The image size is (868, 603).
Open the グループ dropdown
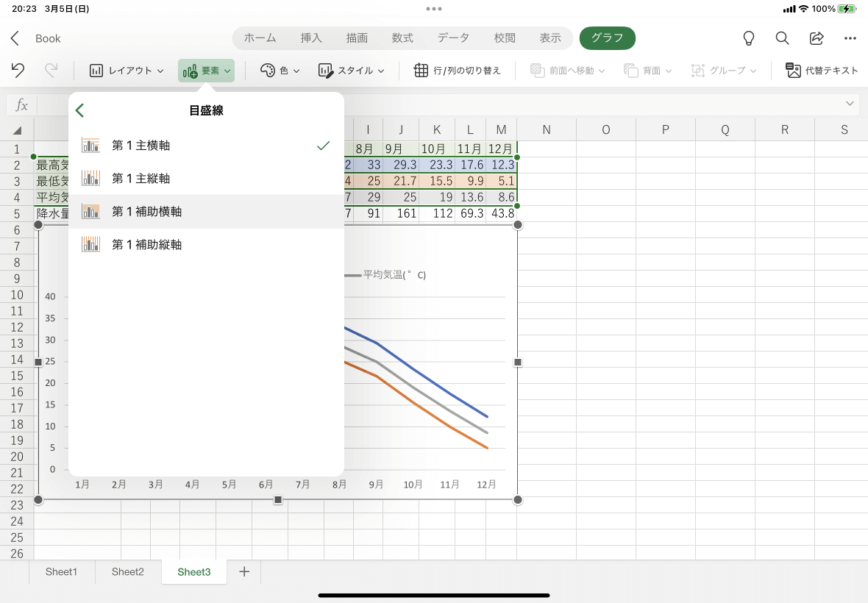(x=724, y=71)
